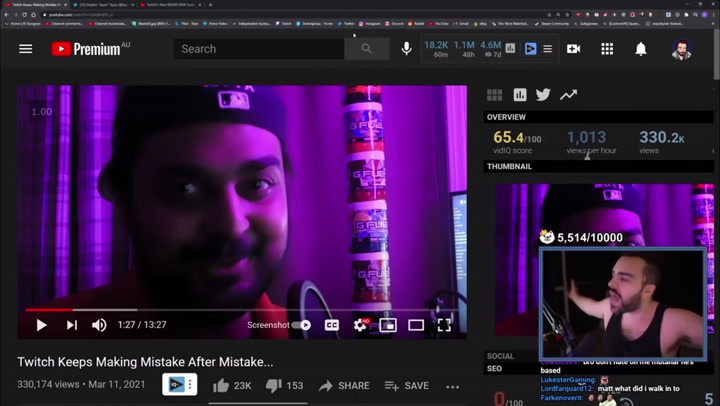Image resolution: width=720 pixels, height=406 pixels.
Task: Select the vidIQ panel grid view icon
Action: tap(495, 95)
